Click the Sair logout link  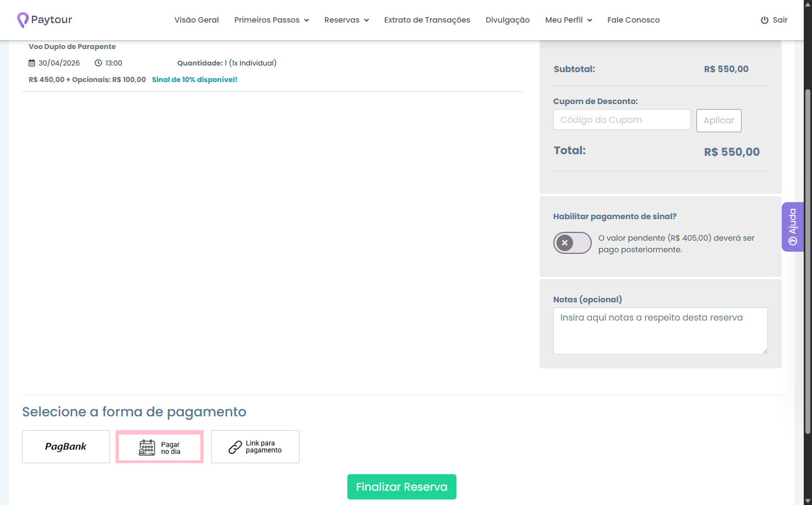[x=774, y=20]
